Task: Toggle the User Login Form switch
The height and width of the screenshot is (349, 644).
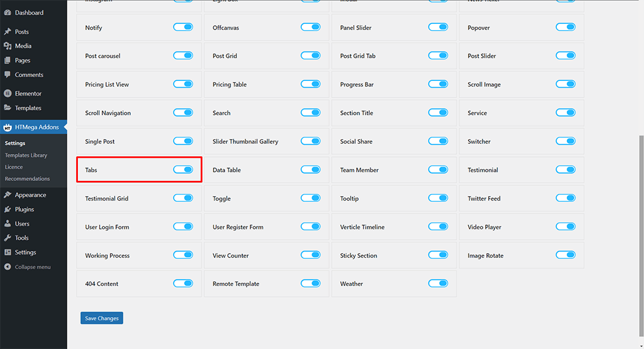Action: 183,227
